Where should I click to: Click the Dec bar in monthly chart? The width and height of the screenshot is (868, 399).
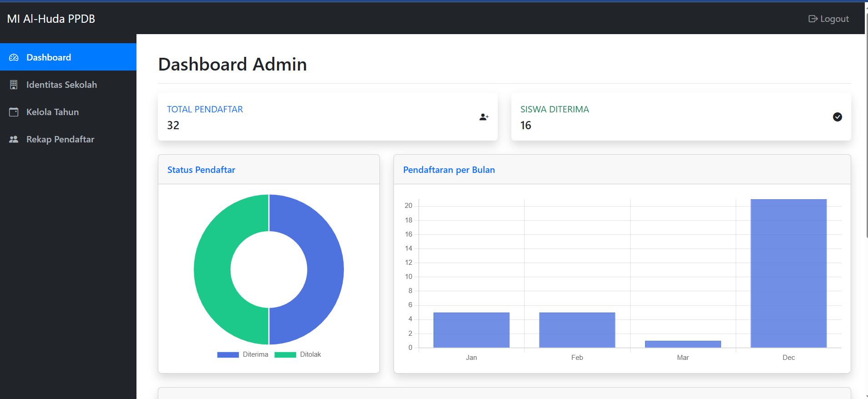coord(788,273)
